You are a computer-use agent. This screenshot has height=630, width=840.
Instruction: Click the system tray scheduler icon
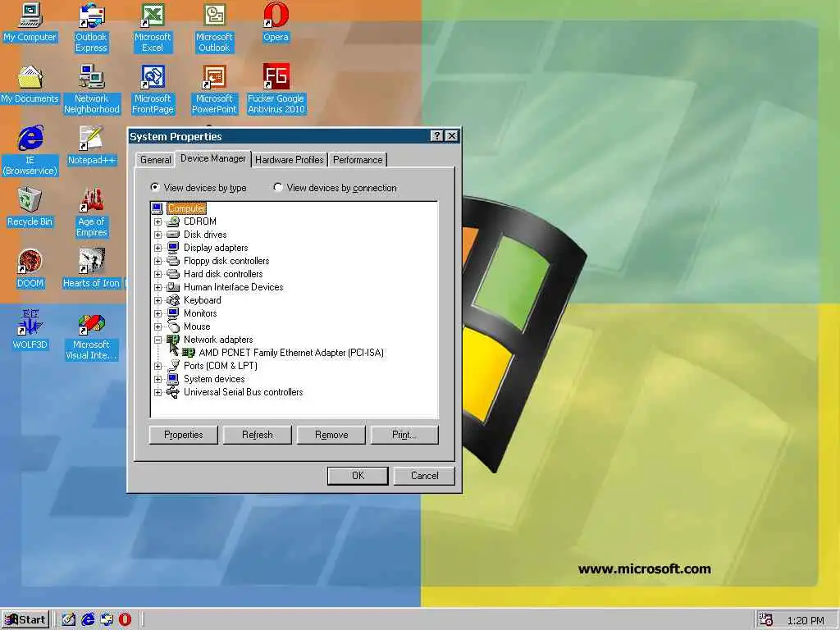click(x=766, y=620)
